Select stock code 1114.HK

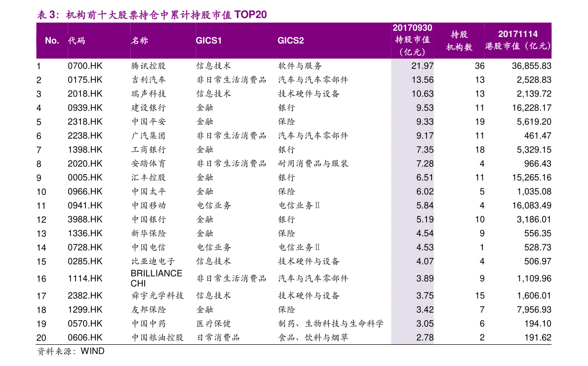85,279
